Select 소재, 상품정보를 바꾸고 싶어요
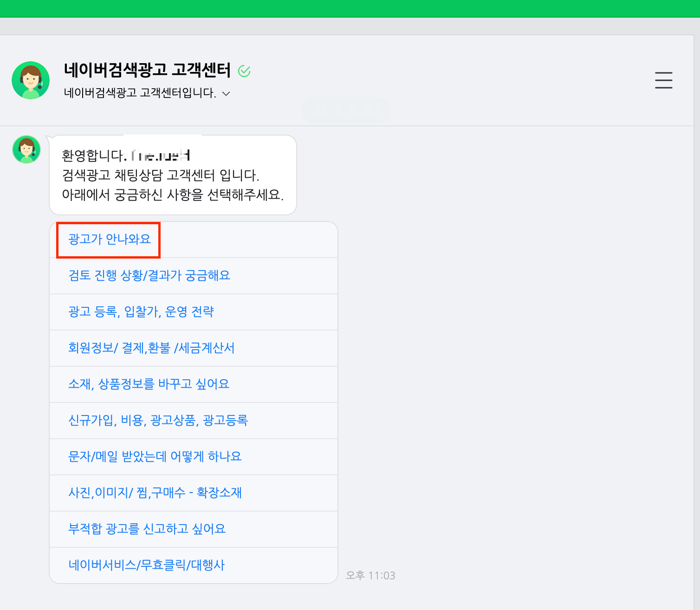700x610 pixels. pyautogui.click(x=194, y=384)
